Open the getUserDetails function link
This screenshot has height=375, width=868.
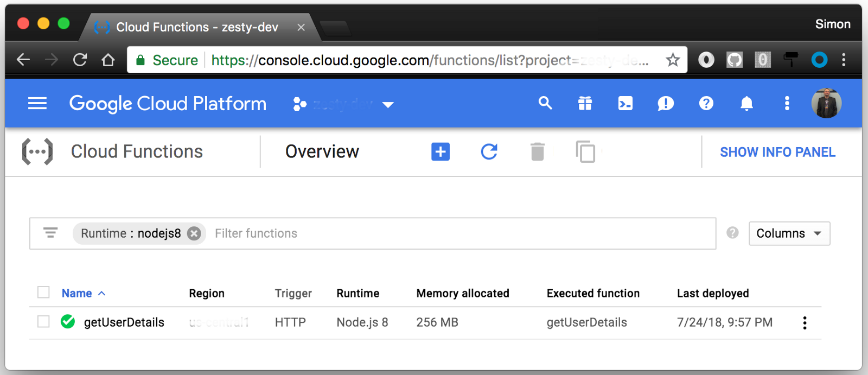(124, 322)
